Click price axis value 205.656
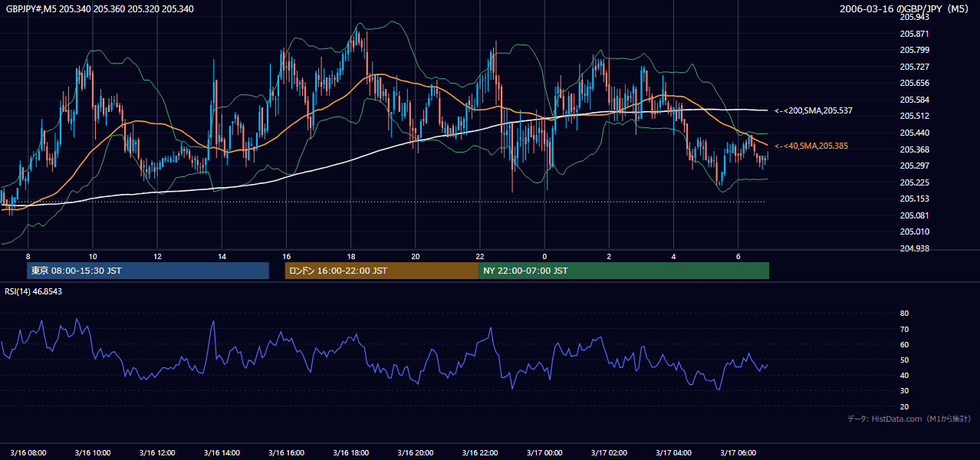This screenshot has height=460, width=980. click(914, 83)
